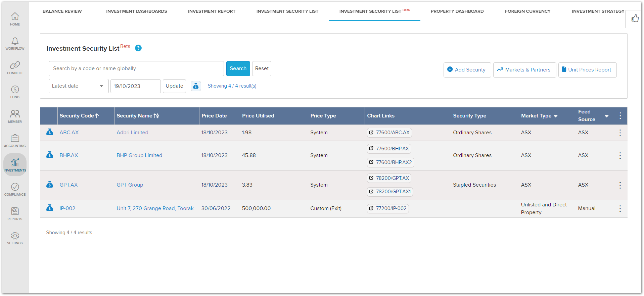Click the thumbs-up feedback icon
Viewport: 644px width, 296px height.
(635, 18)
